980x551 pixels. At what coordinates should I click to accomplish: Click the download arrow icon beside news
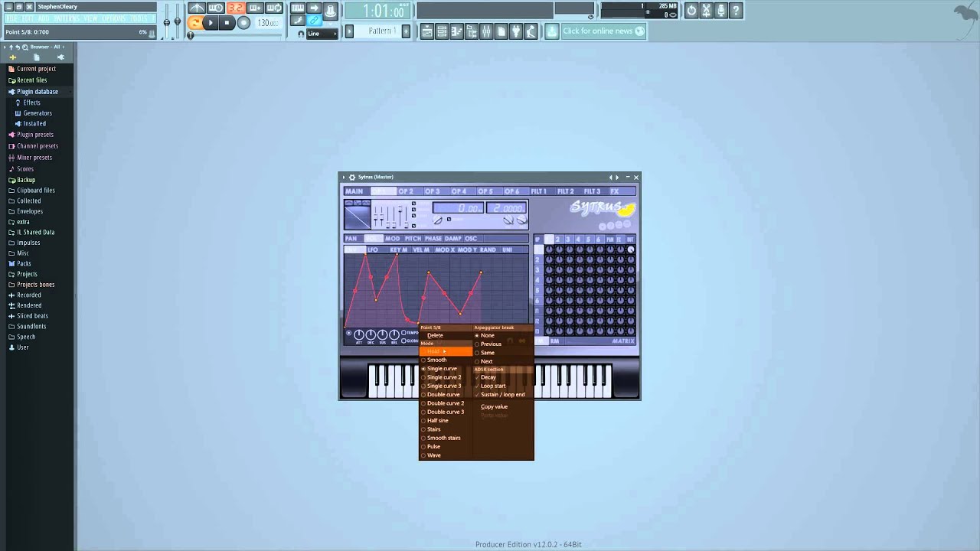[552, 31]
